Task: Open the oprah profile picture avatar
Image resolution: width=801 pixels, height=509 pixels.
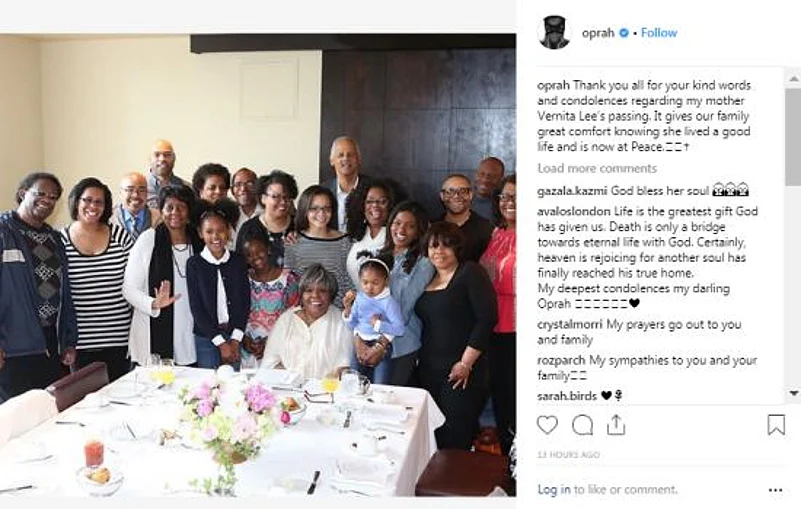Action: point(554,33)
